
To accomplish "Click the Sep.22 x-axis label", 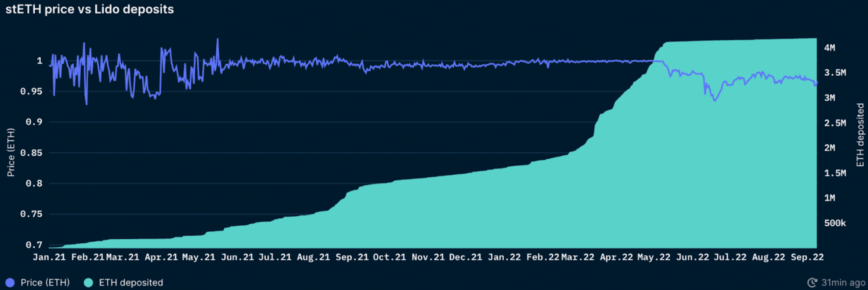I will click(807, 258).
